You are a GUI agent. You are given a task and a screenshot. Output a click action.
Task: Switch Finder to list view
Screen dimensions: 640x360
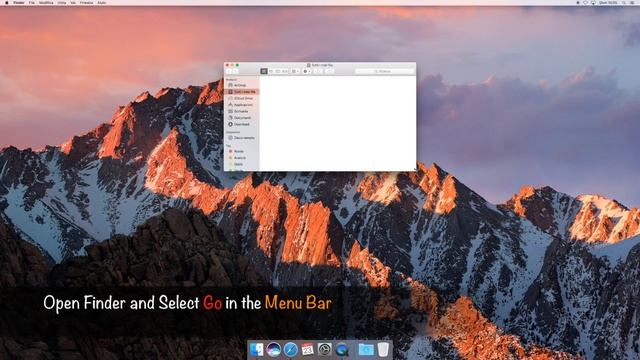271,71
